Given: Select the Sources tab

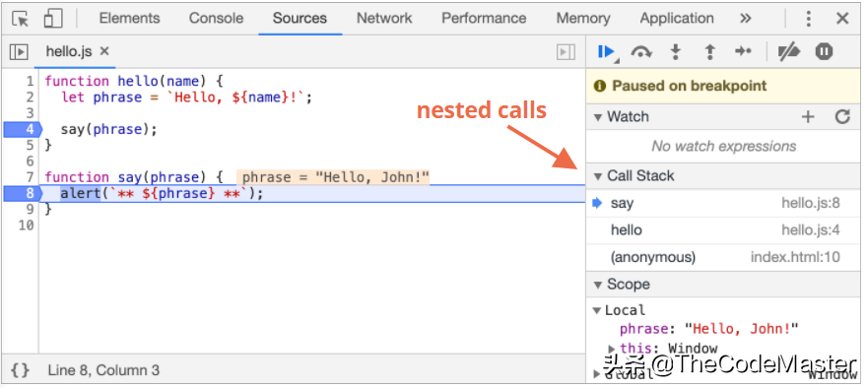Looking at the screenshot, I should tap(300, 19).
